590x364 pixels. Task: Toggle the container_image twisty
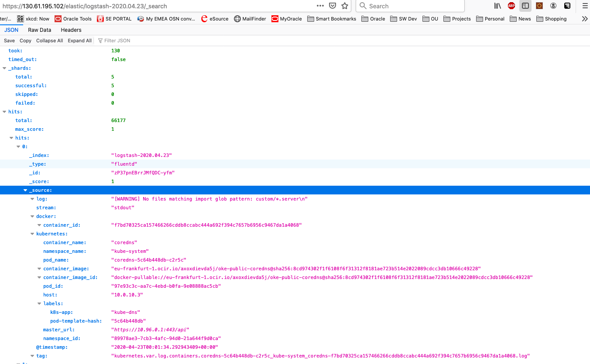[x=39, y=269]
